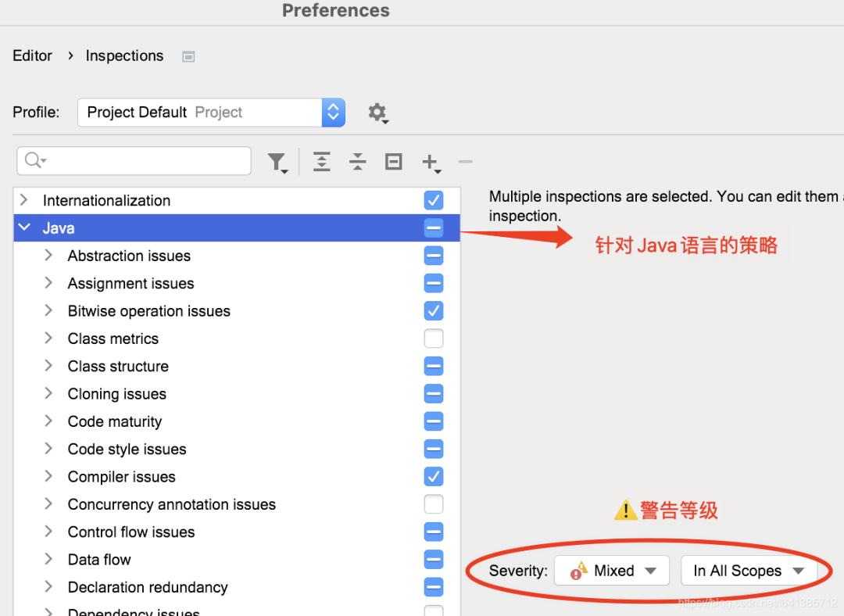The width and height of the screenshot is (844, 616).
Task: Select the Concurrency annotation issues row
Action: pos(237,504)
